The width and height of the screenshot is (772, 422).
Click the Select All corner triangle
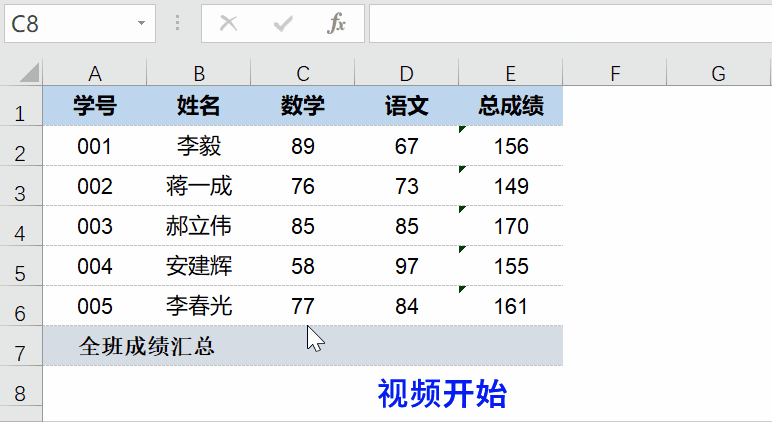pyautogui.click(x=29, y=73)
